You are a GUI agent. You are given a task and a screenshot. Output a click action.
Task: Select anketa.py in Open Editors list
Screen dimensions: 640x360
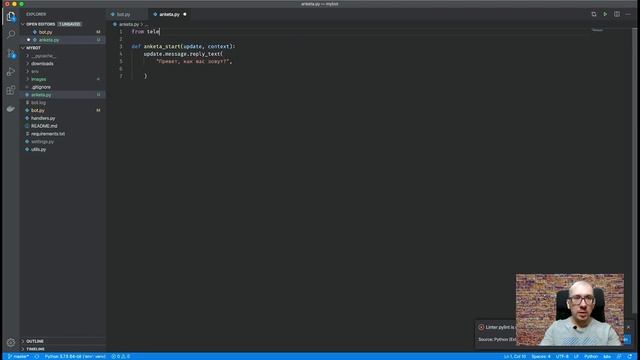tap(63, 40)
